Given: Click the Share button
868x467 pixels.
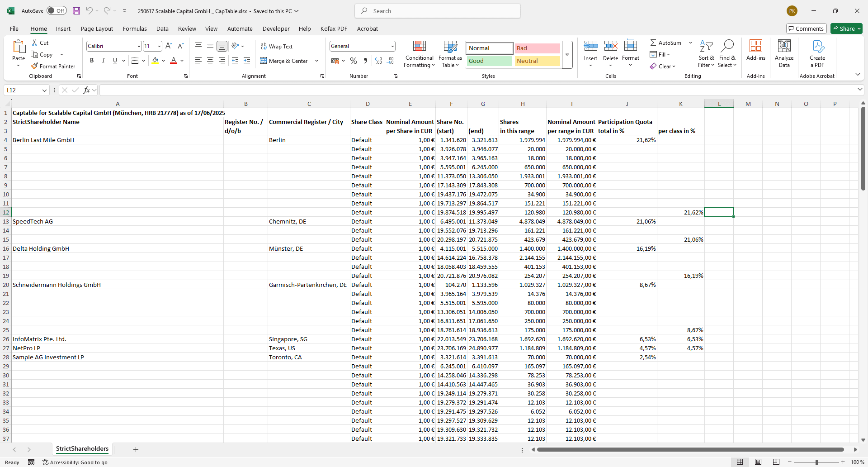Looking at the screenshot, I should coord(846,29).
